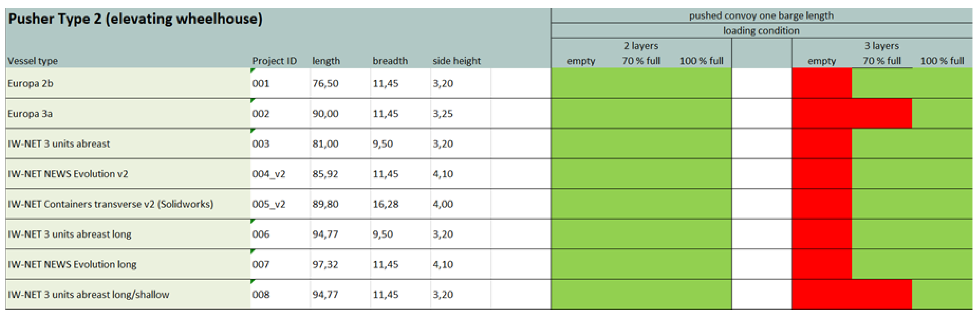980x317 pixels.
Task: Click the Europa 2b vessel cell
Action: (x=30, y=83)
